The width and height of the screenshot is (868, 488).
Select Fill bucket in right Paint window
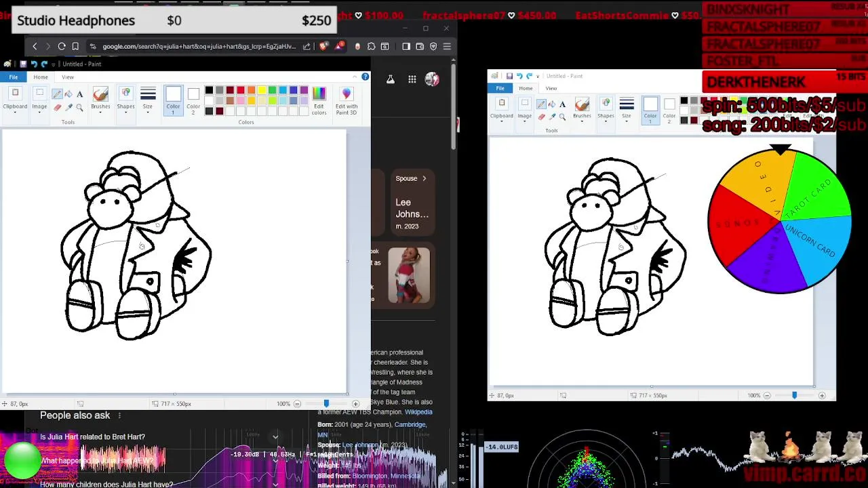552,104
